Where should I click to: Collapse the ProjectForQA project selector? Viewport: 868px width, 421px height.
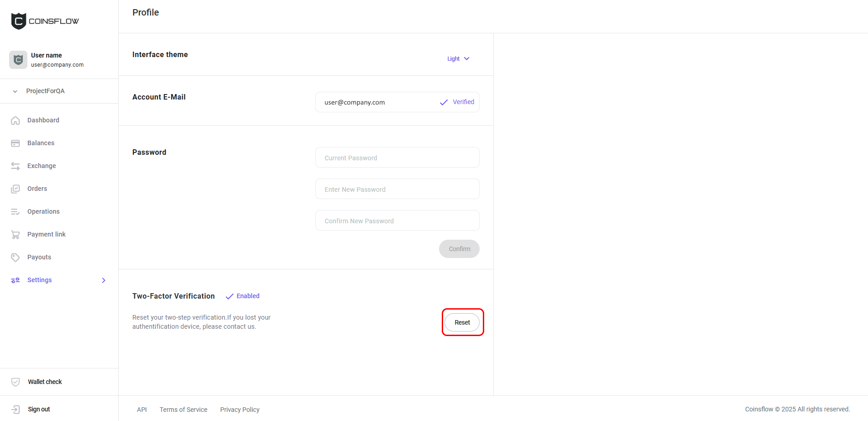[x=15, y=91]
